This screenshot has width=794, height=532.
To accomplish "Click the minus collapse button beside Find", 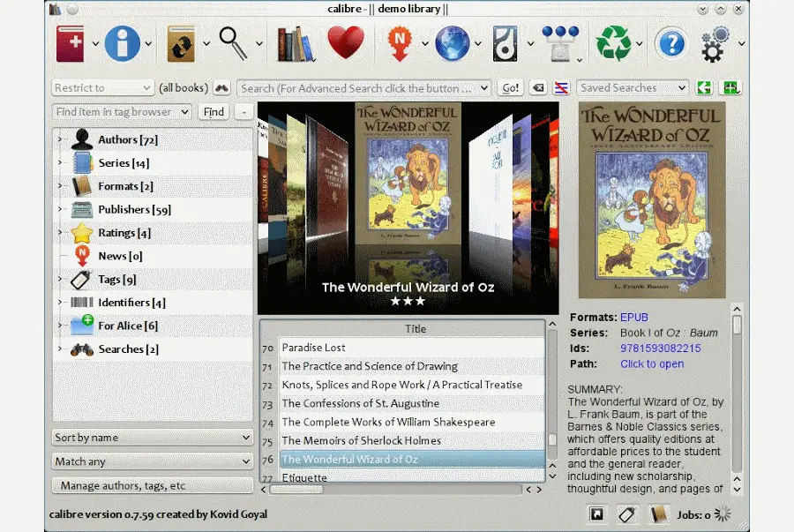I will (x=244, y=112).
